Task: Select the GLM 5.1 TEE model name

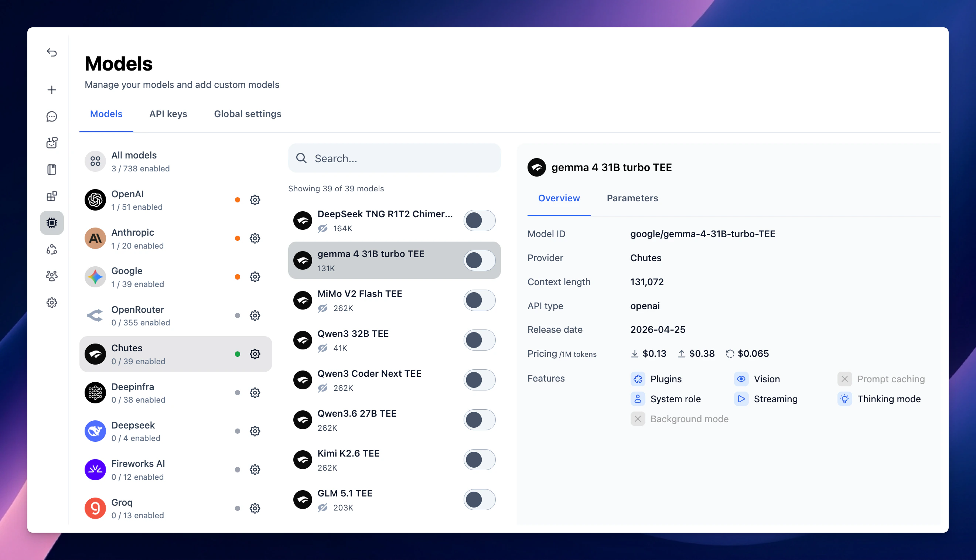Action: [345, 494]
